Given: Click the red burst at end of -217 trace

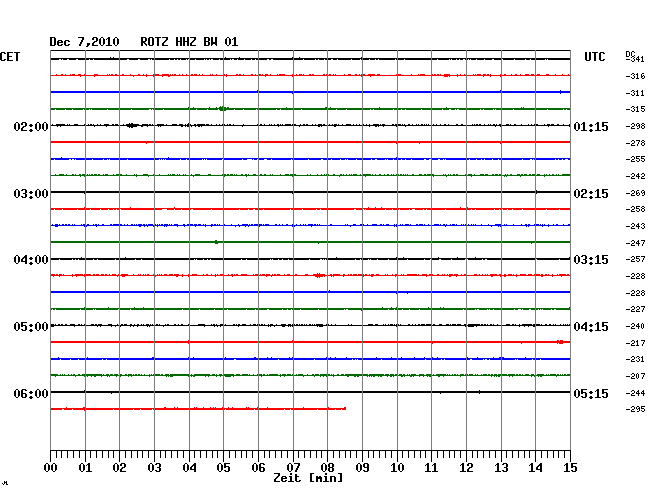Looking at the screenshot, I should [560, 342].
